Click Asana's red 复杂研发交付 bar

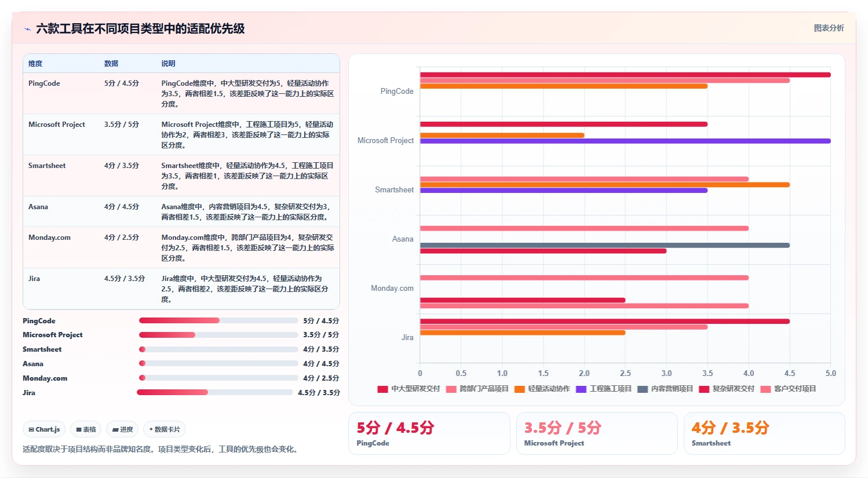pyautogui.click(x=543, y=251)
